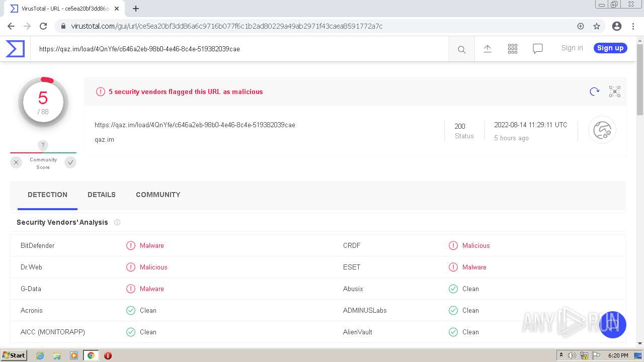Click the URL link category icon
Screen dimensions: 644x362
(602, 130)
